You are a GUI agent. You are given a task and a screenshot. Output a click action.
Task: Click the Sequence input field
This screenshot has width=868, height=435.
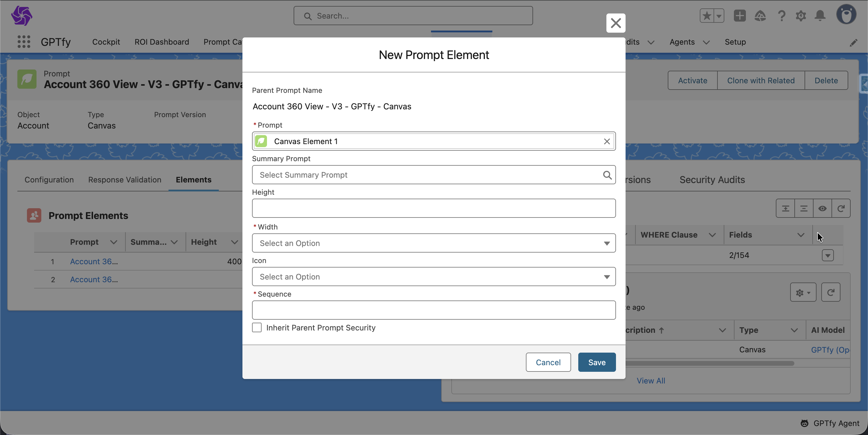click(x=434, y=310)
